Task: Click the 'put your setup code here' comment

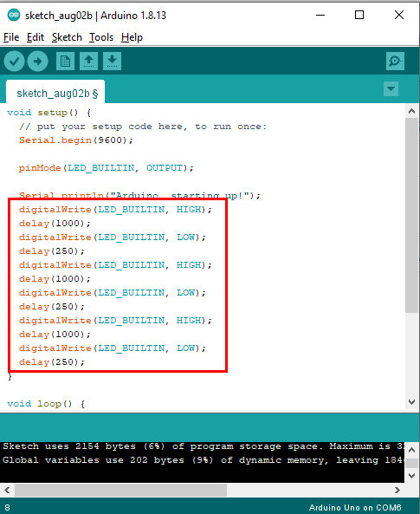Action: pyautogui.click(x=143, y=127)
